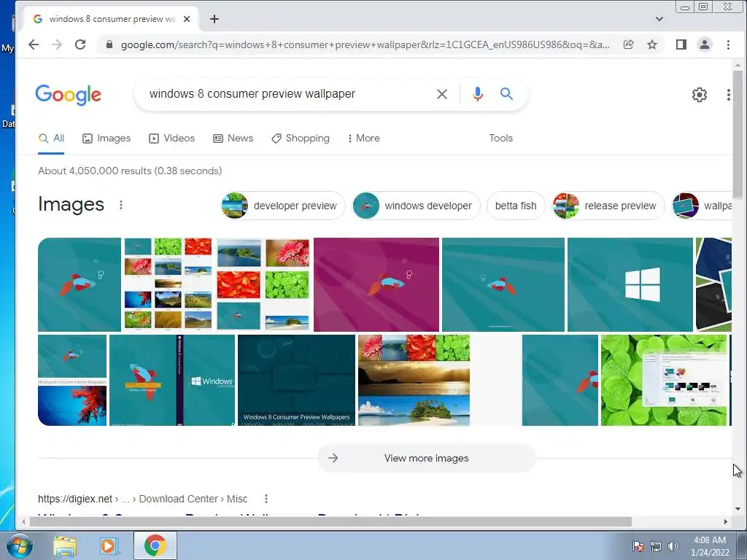The height and width of the screenshot is (560, 747).
Task: Select the All results tab
Action: point(52,138)
